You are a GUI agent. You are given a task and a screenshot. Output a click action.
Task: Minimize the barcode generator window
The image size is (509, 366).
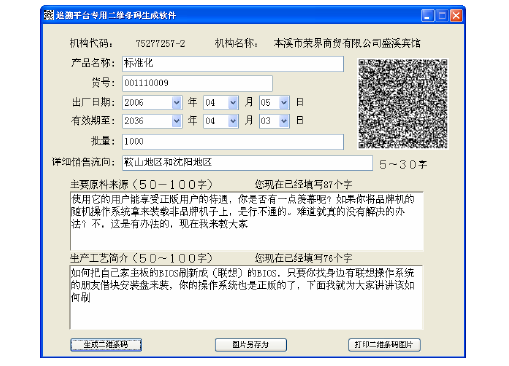[428, 15]
